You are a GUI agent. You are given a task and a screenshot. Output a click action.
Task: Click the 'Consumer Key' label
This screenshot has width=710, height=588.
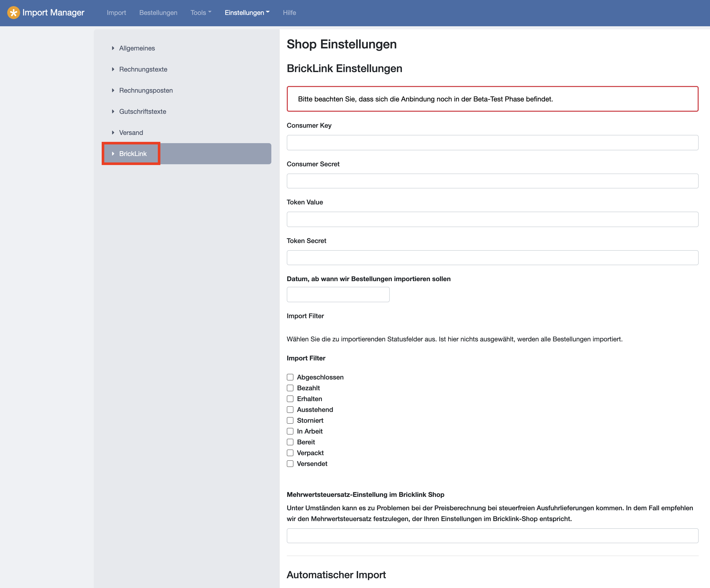coord(309,125)
